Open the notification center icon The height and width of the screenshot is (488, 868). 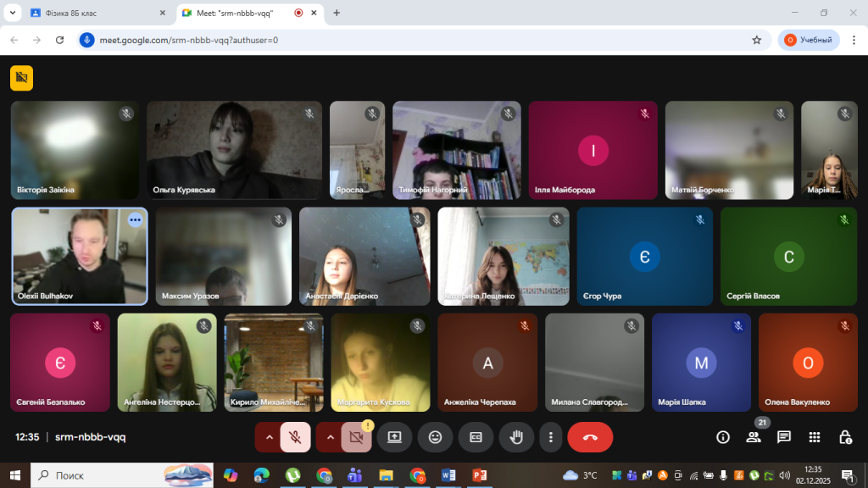tap(848, 475)
